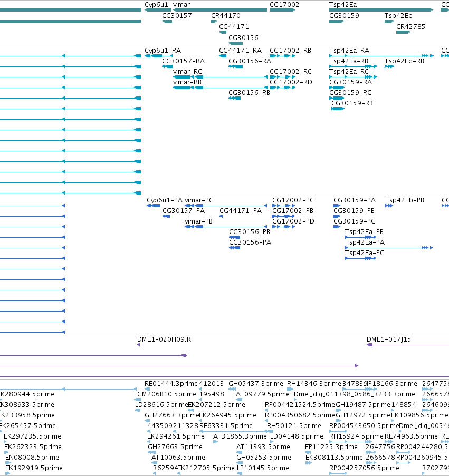Open the RE01444.3prime EST label
449x476 pixels.
[x=171, y=384]
